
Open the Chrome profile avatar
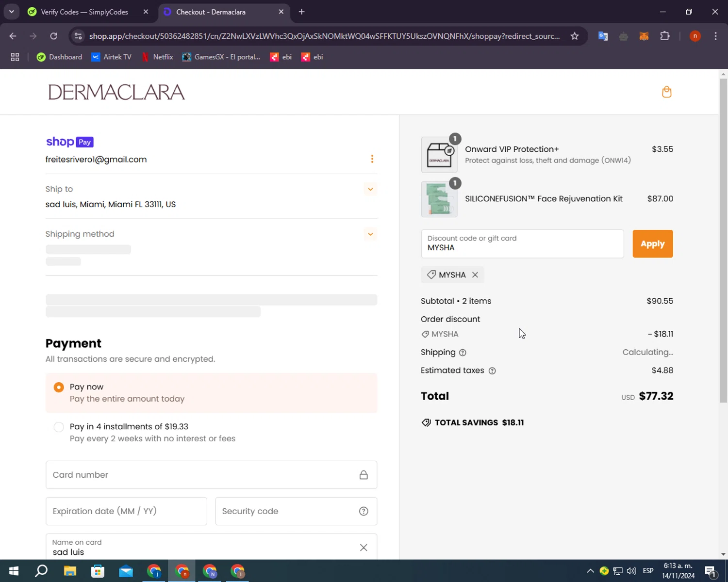[x=695, y=36]
